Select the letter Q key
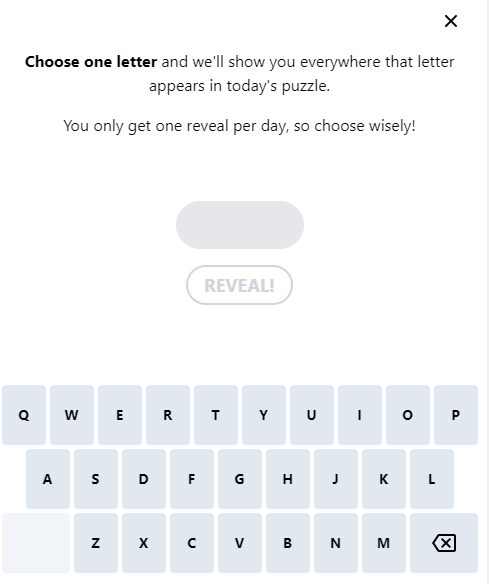489x584 pixels. [24, 415]
